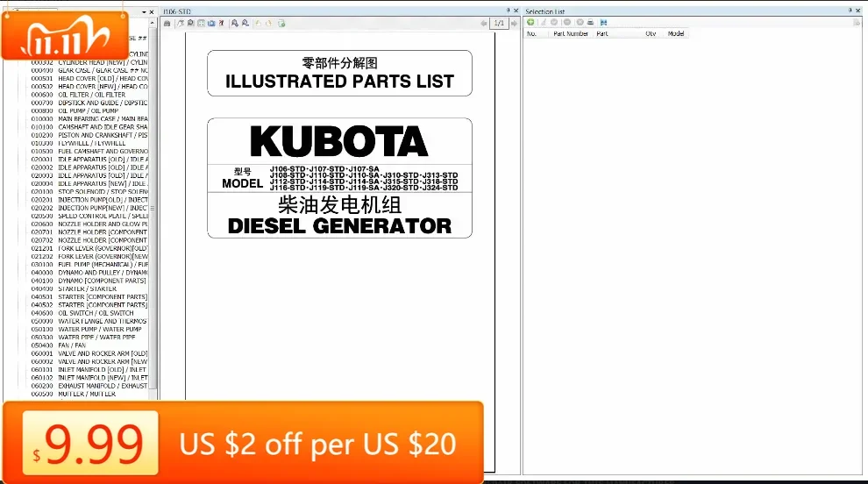Viewport: 868px width, 484px height.
Task: Pin the Selection List panel
Action: coord(850,11)
